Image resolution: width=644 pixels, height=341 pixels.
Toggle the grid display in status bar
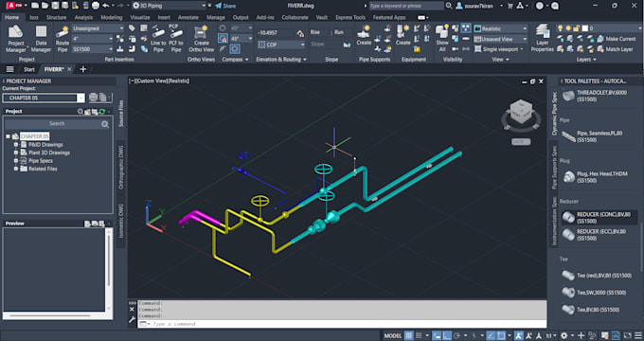click(x=408, y=335)
